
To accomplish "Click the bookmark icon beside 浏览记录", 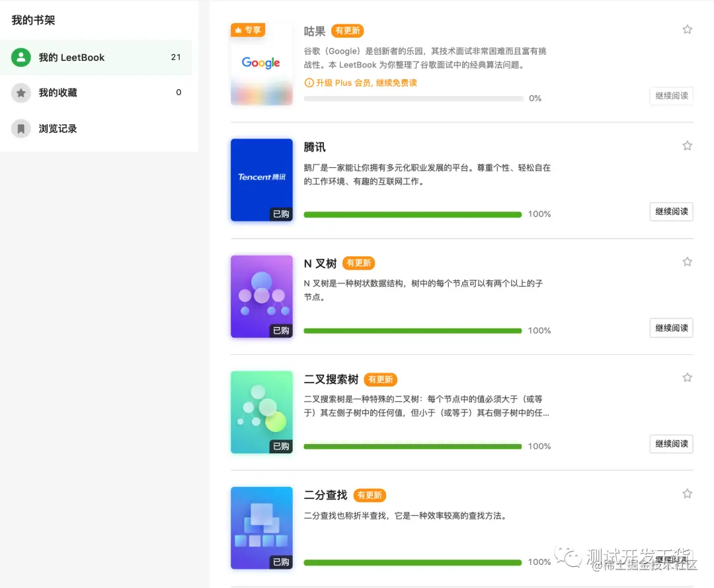I will point(20,128).
